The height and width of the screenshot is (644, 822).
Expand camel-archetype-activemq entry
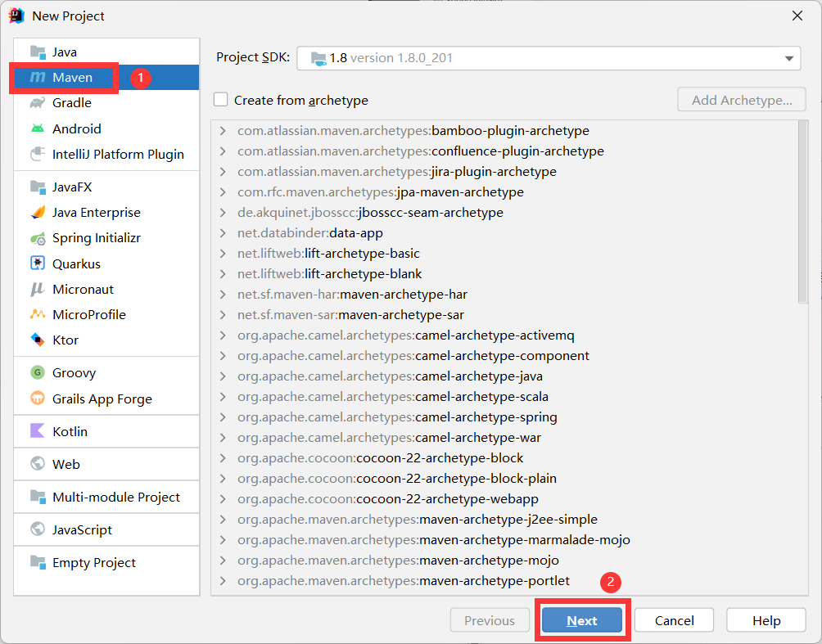coord(223,336)
